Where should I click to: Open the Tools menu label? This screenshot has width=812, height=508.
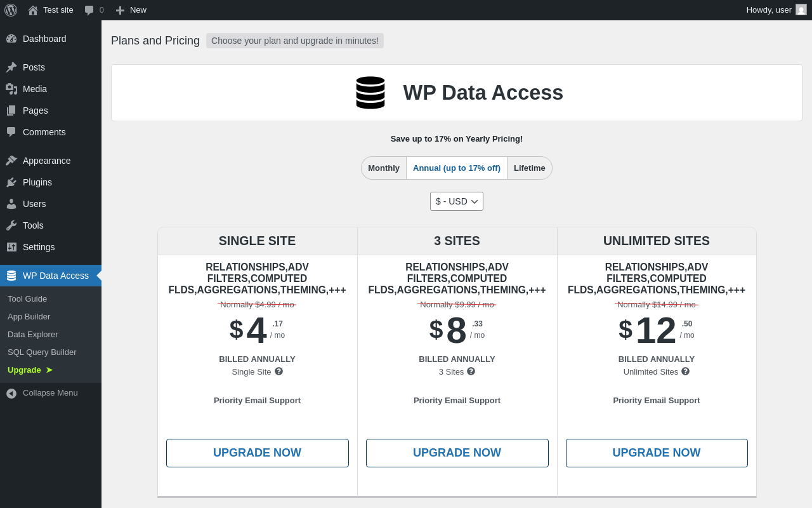pyautogui.click(x=33, y=225)
